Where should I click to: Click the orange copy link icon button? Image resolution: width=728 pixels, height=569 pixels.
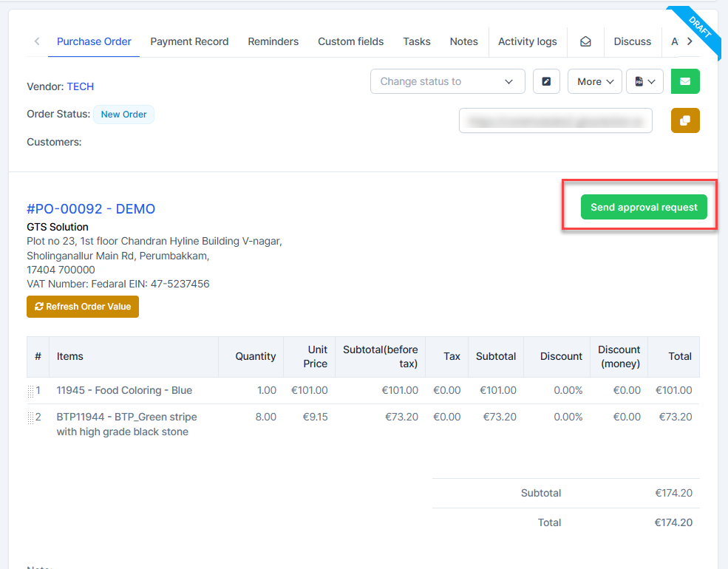point(685,120)
